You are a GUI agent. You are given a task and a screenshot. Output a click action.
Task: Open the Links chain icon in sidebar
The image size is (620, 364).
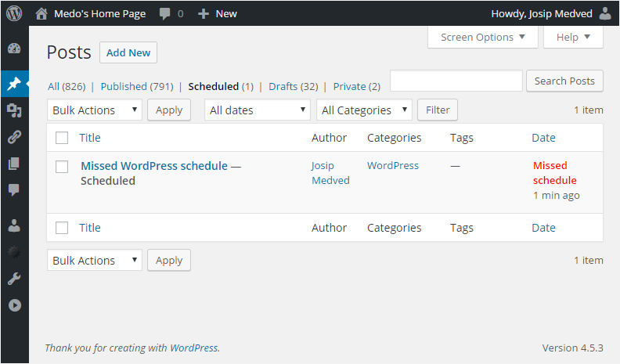pyautogui.click(x=14, y=137)
